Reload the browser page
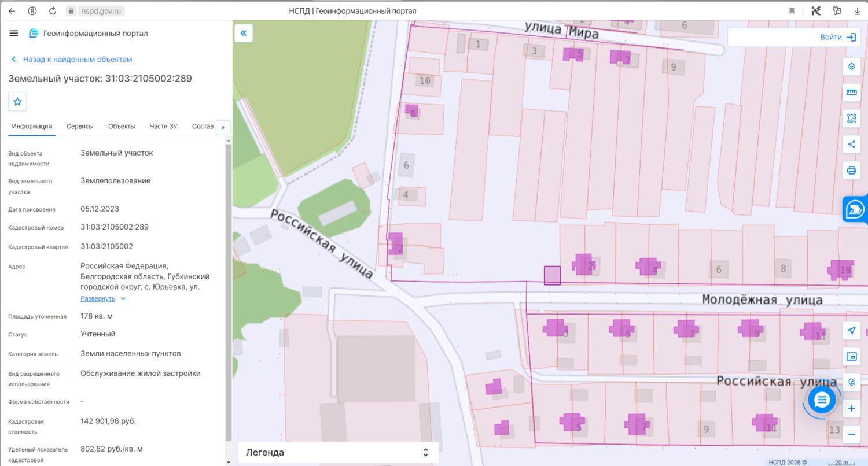The width and height of the screenshot is (868, 466). pos(53,11)
